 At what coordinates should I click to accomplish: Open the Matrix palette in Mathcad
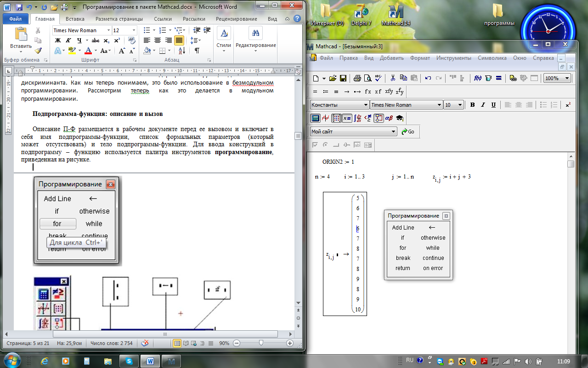click(336, 118)
